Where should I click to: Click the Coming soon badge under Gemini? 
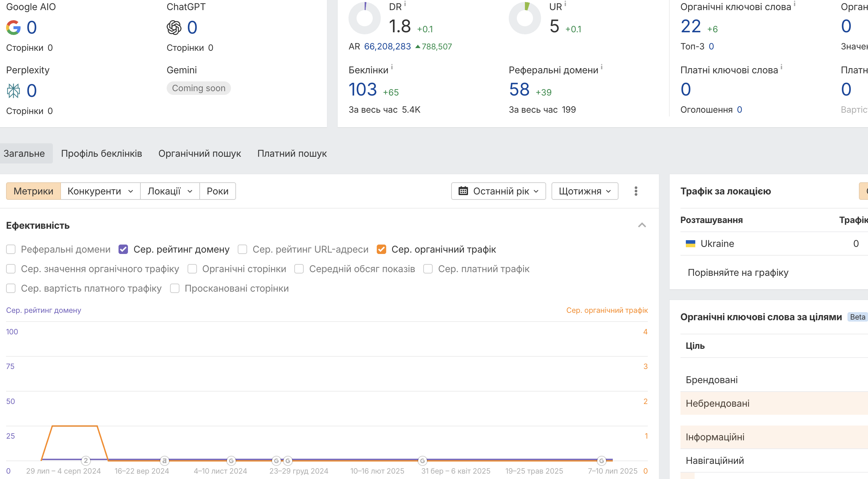pos(198,88)
